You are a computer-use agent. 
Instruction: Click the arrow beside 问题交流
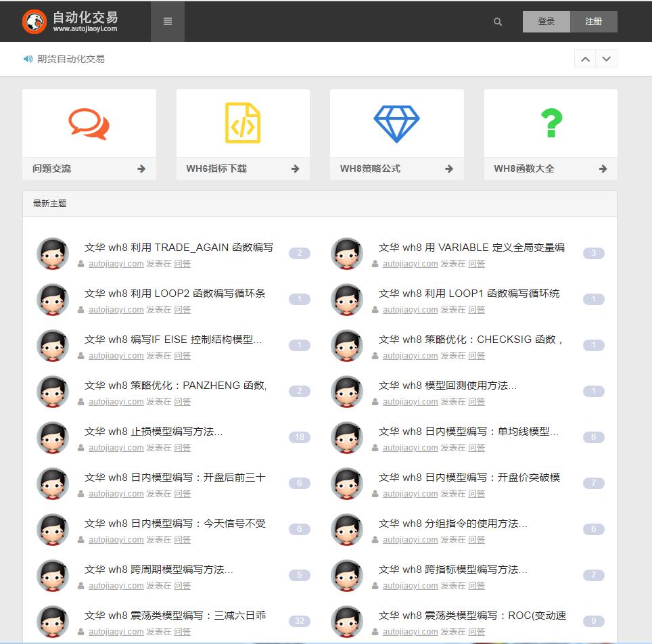coord(141,169)
